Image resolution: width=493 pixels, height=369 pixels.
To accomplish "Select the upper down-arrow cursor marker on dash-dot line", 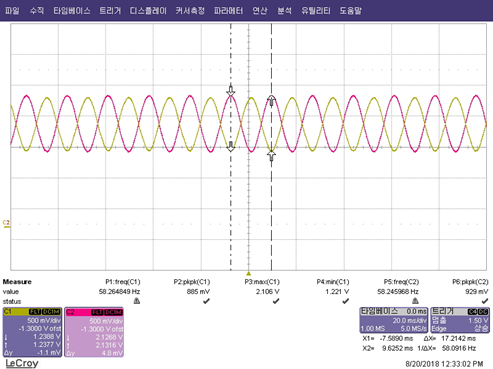I will (x=231, y=91).
